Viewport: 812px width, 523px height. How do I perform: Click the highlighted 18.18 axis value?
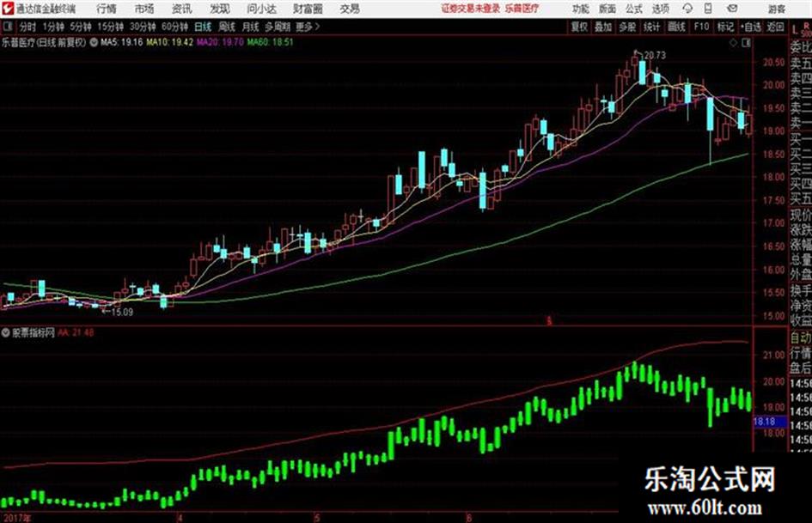(769, 422)
